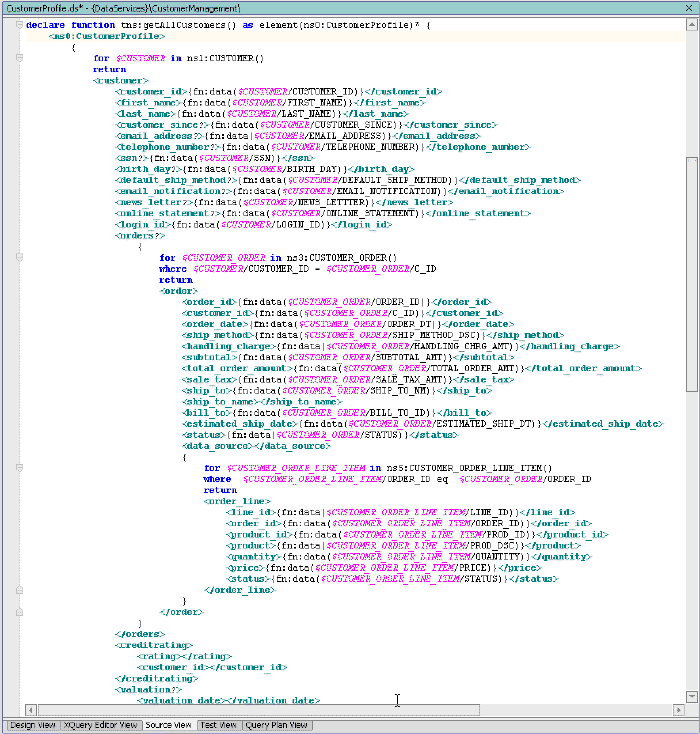Click the <ssn?> element line
The width and height of the screenshot is (700, 734).
coord(215,158)
